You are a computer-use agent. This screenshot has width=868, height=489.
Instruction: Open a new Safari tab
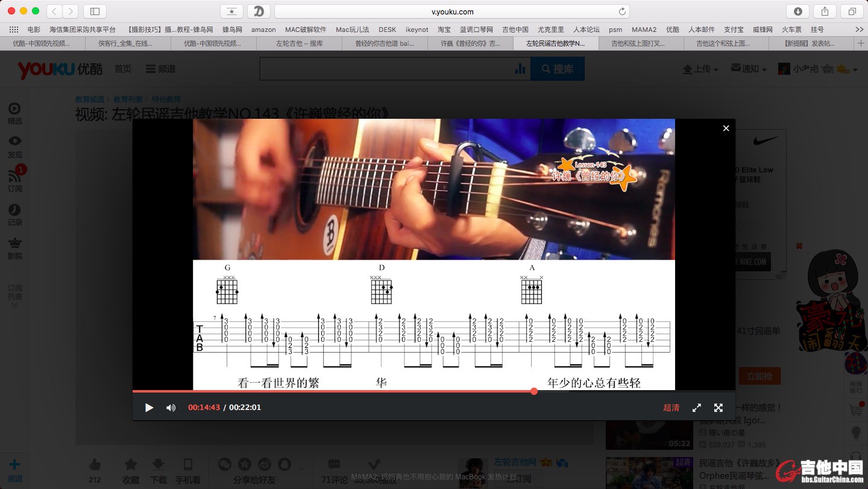click(x=861, y=43)
